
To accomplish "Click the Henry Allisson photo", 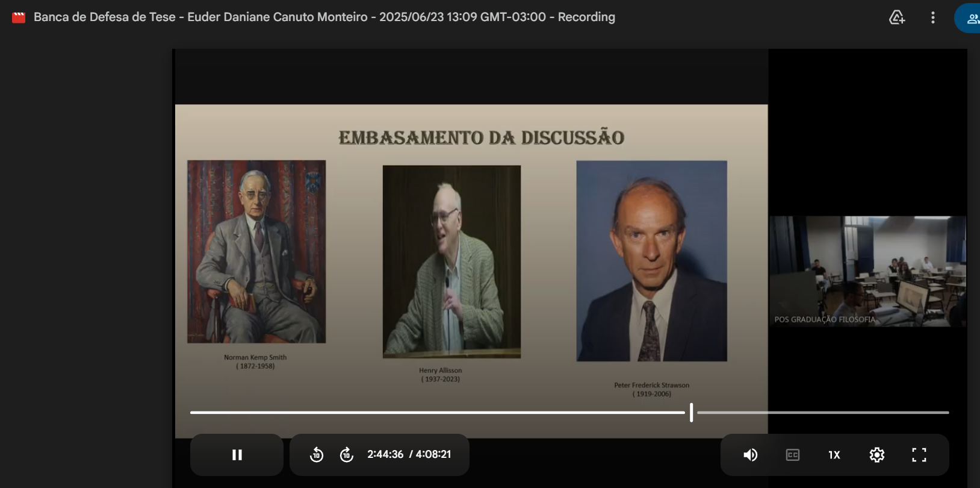I will 451,261.
